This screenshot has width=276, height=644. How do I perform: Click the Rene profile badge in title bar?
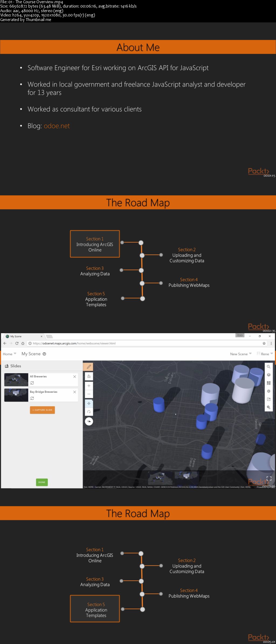(240, 335)
